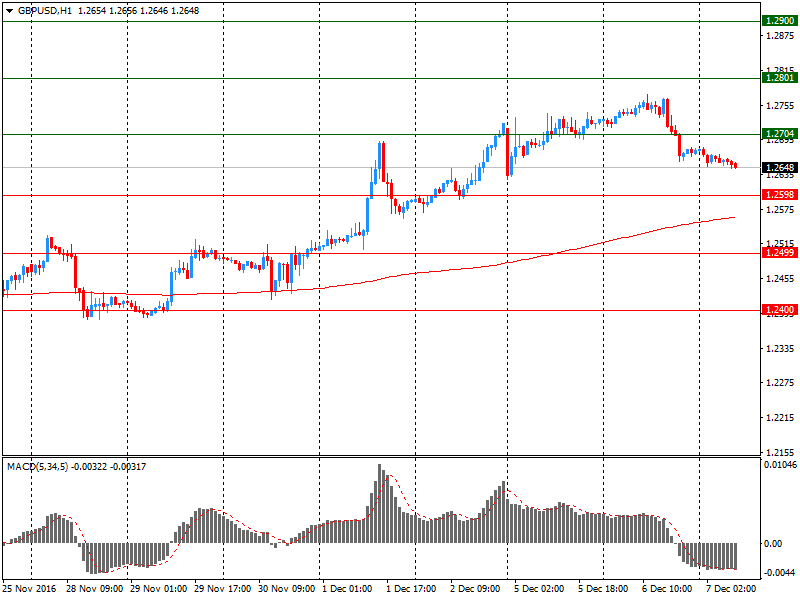Select the 1.2801 green level price tag
This screenshot has width=800, height=600.
coord(779,78)
